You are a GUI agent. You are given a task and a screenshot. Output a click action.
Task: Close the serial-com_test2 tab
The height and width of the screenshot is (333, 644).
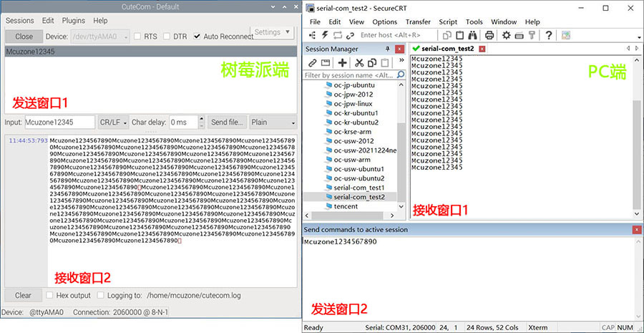(x=482, y=49)
